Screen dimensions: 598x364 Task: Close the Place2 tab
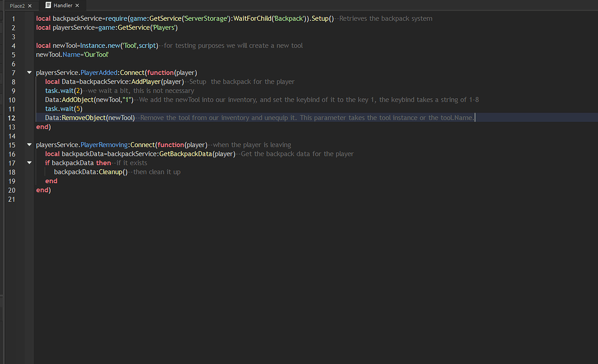(29, 6)
